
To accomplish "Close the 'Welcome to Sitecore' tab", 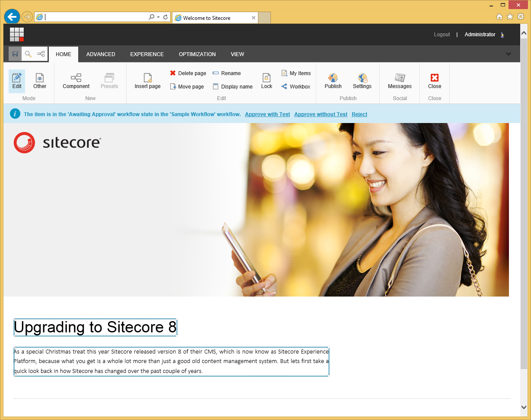I will coord(254,18).
